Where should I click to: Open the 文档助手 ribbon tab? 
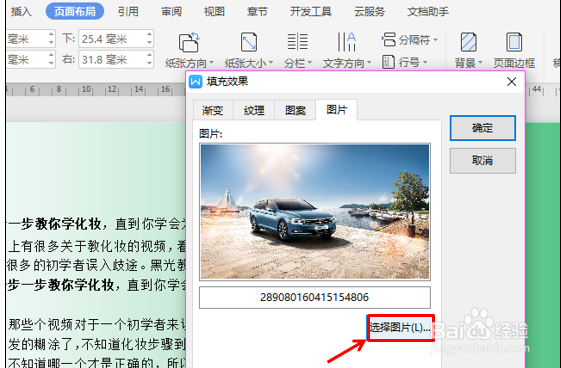428,12
